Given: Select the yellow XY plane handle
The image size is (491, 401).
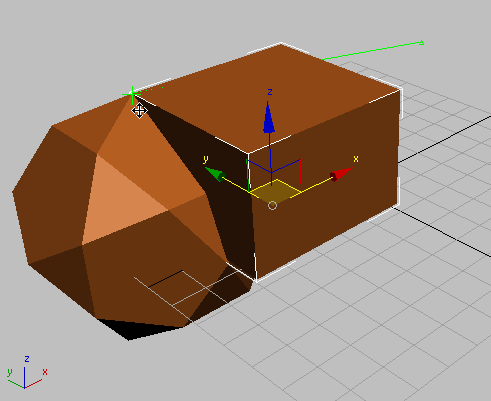Looking at the screenshot, I should 275,191.
